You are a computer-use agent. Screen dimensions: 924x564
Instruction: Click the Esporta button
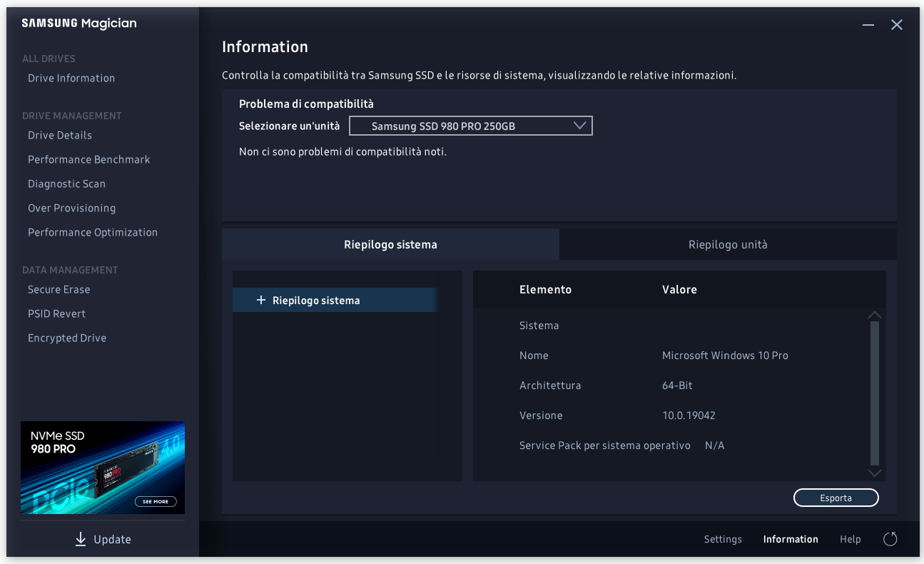(x=836, y=498)
